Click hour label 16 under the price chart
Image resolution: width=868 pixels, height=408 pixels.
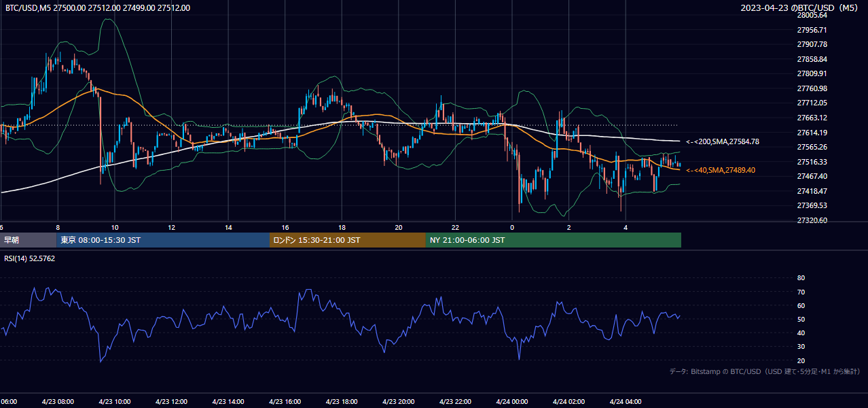tap(285, 227)
